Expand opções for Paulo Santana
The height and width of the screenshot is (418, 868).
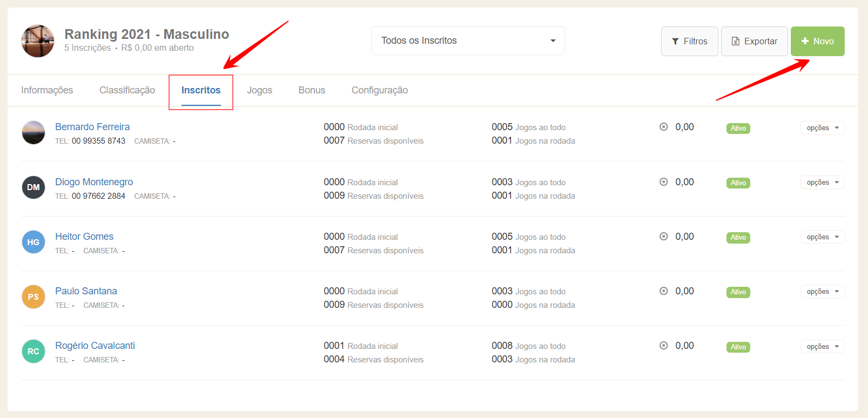[822, 292]
